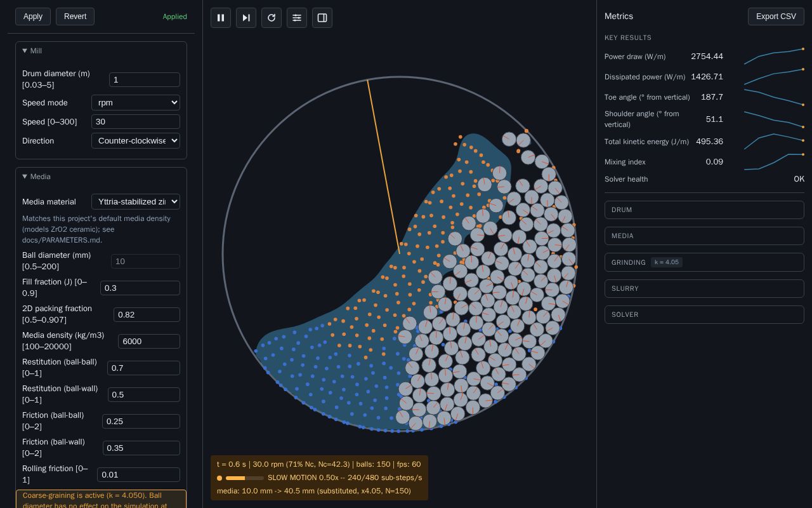812x508 pixels.
Task: Open the Speed mode dropdown
Action: click(136, 102)
